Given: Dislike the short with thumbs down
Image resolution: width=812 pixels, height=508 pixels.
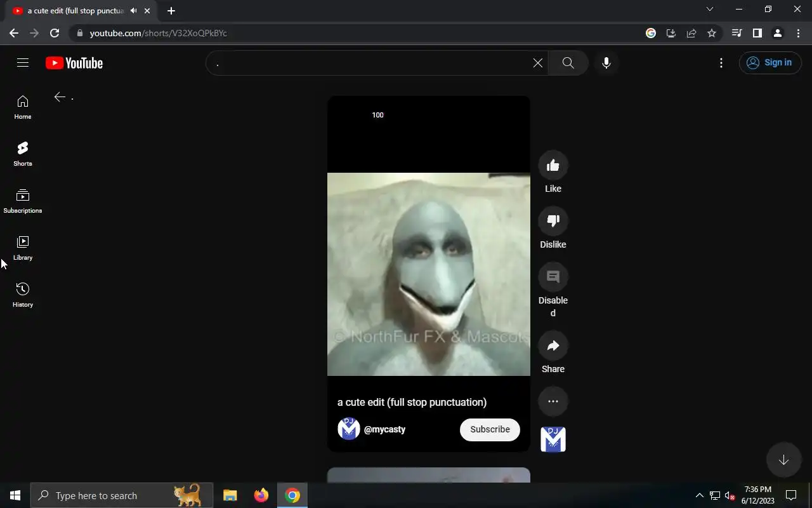Looking at the screenshot, I should coord(553,222).
